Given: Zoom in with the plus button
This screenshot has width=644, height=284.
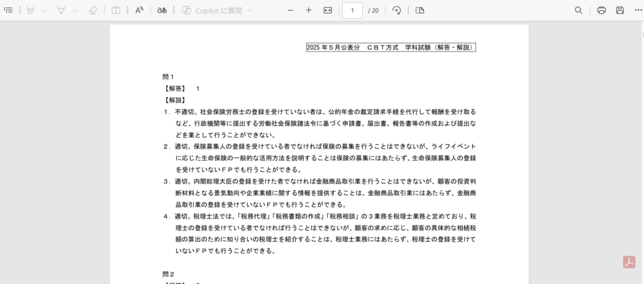Looking at the screenshot, I should coord(308,10).
